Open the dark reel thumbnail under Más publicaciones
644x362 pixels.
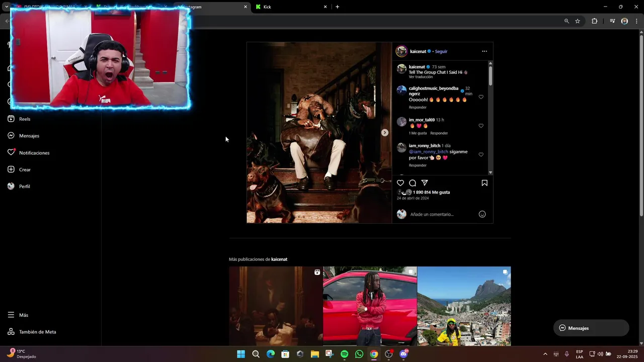tap(276, 306)
